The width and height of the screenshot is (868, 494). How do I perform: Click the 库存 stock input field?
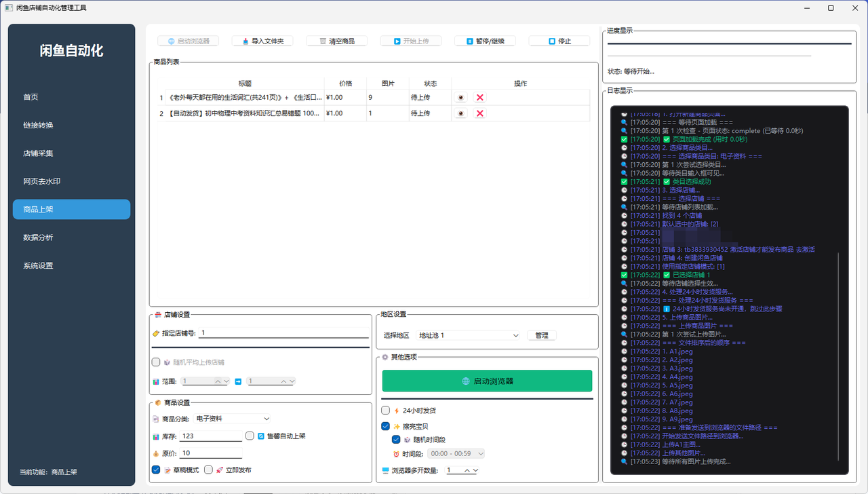pyautogui.click(x=211, y=436)
